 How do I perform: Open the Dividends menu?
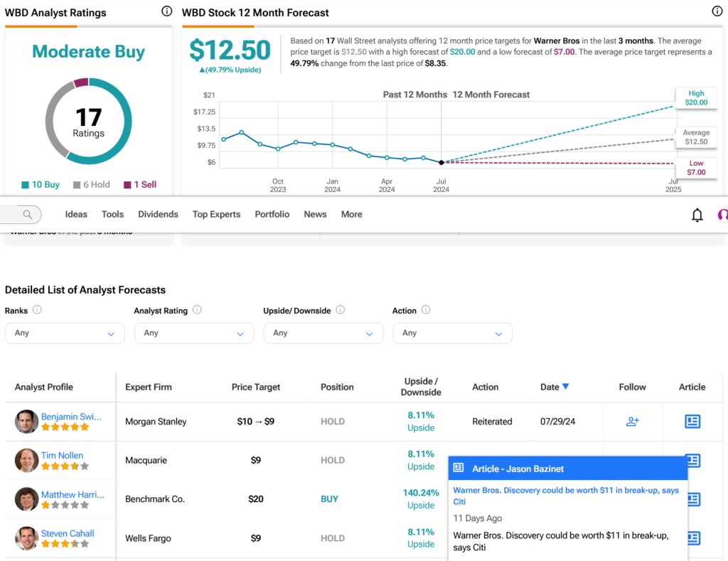click(158, 214)
